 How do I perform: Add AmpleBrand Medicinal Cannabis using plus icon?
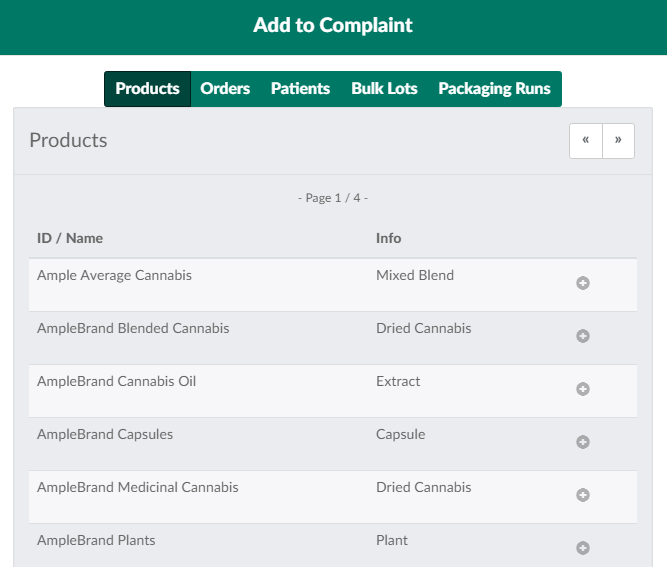coord(583,495)
